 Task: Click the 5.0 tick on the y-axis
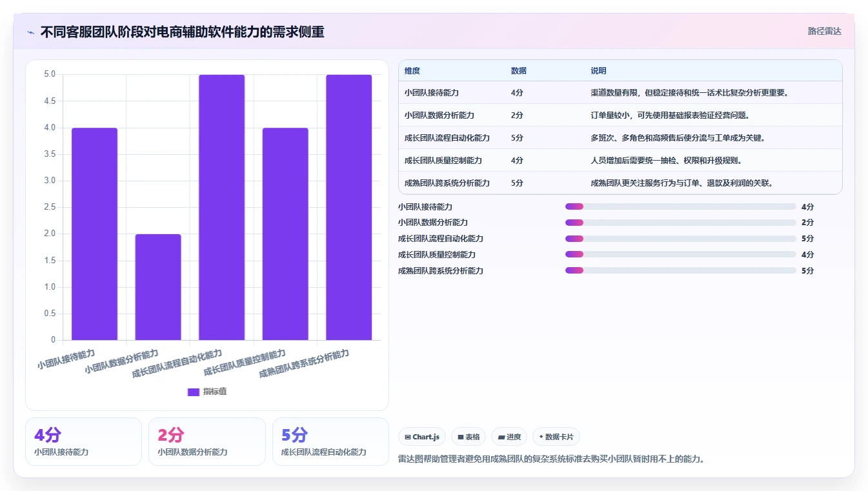point(50,74)
